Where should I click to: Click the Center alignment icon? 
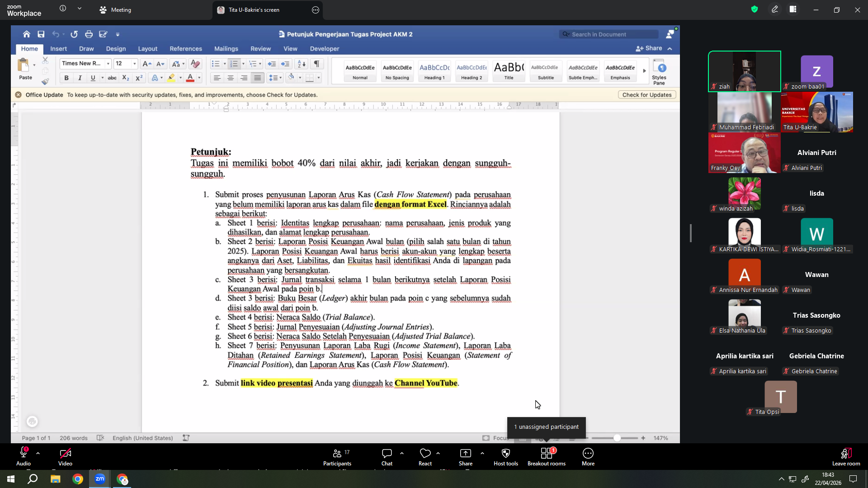(231, 78)
